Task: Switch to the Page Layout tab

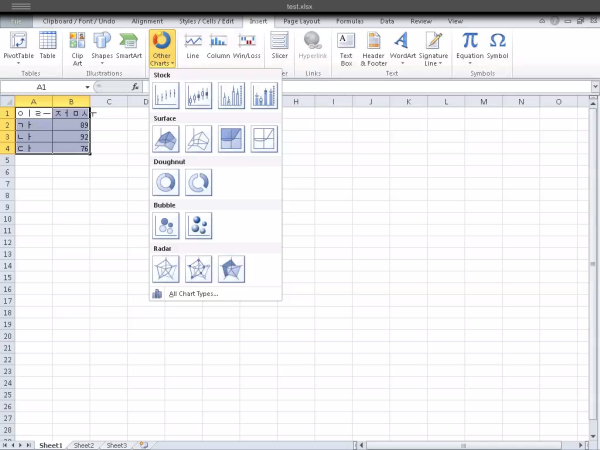Action: (302, 21)
